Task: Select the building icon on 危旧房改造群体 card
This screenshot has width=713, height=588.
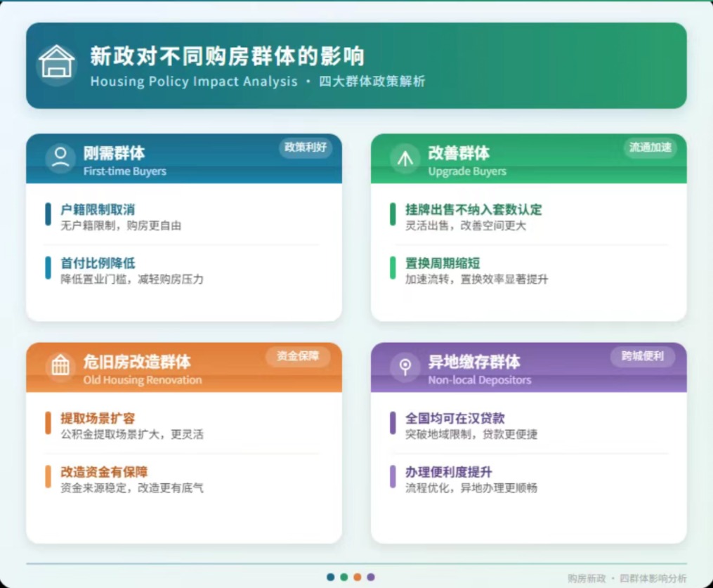Action: click(x=60, y=366)
